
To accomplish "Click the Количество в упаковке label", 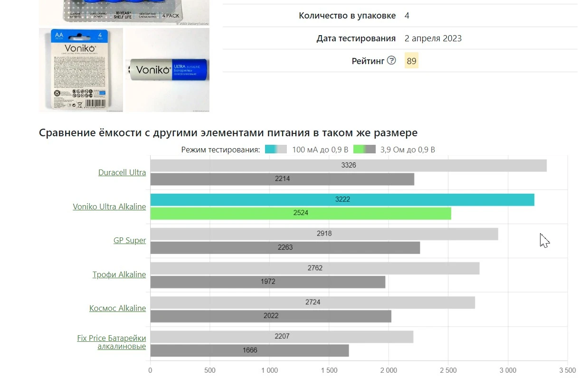I will pyautogui.click(x=347, y=16).
